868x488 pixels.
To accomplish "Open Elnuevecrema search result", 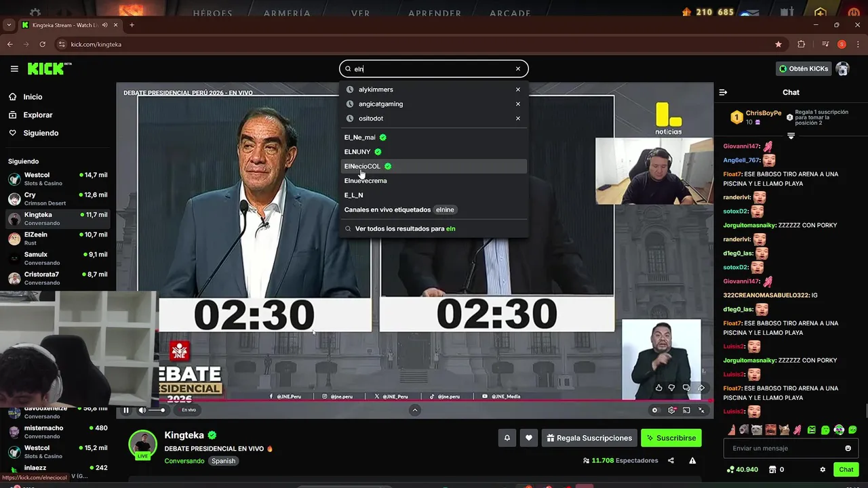I will 434,181.
